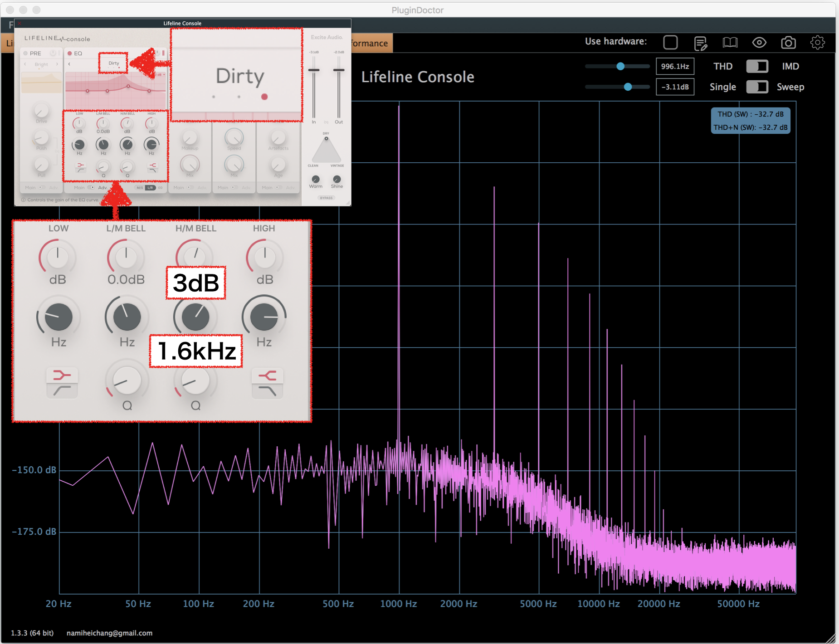839x644 pixels.
Task: Click the Shine knob
Action: (x=337, y=179)
